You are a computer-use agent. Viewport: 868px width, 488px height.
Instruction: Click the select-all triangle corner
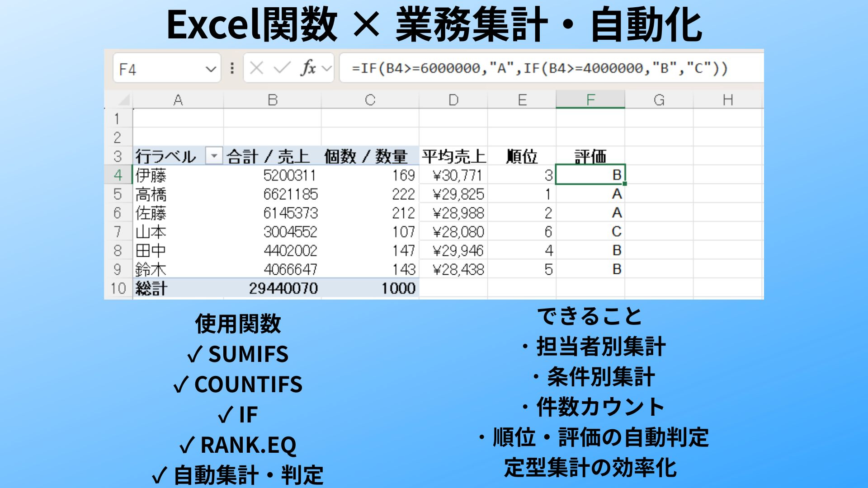[123, 99]
